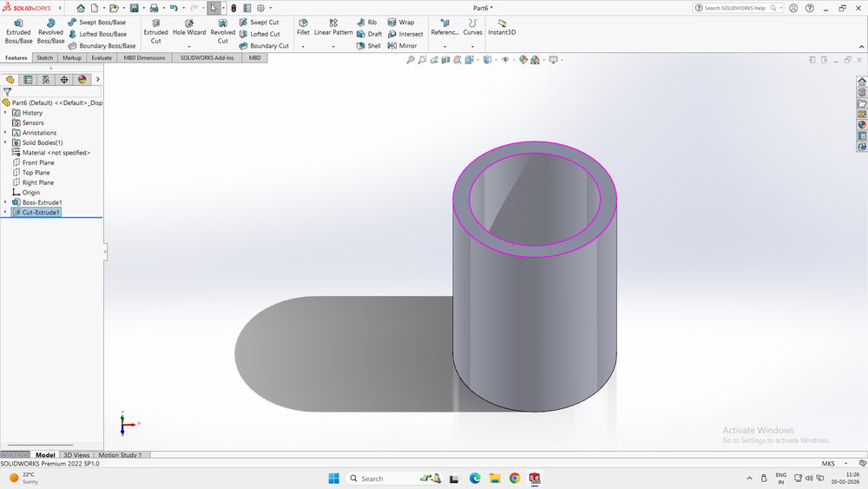
Task: Toggle Instant3D mode
Action: point(502,28)
